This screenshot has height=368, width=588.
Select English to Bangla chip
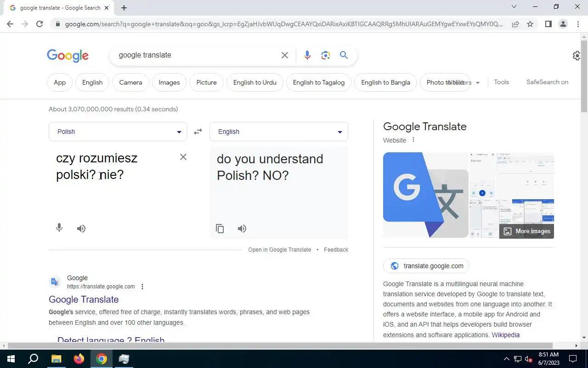coord(385,82)
